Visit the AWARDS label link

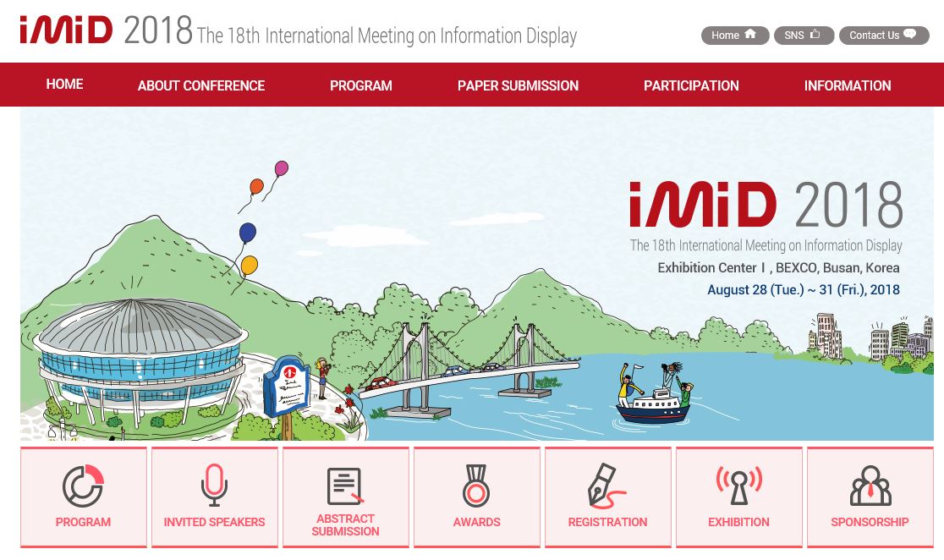click(x=476, y=522)
